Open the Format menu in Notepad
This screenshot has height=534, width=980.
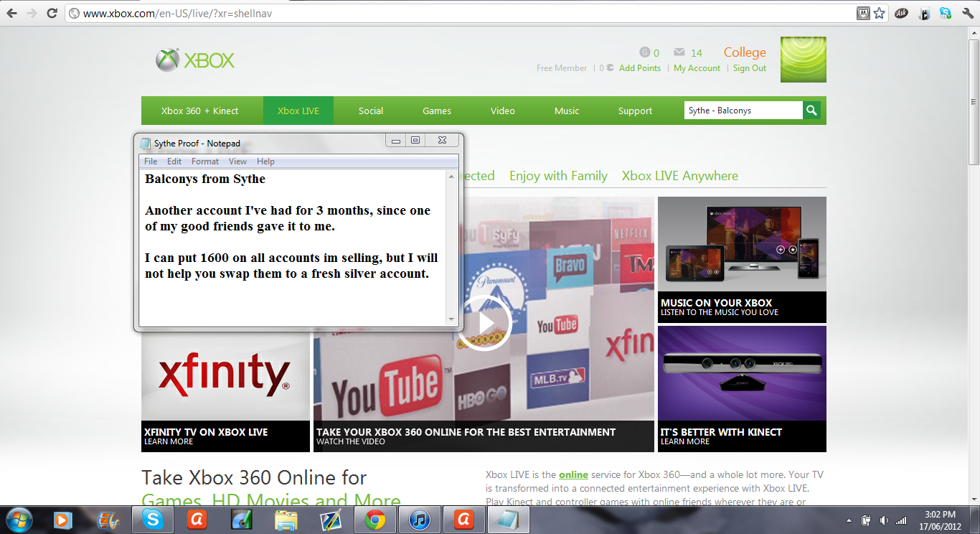pos(205,161)
